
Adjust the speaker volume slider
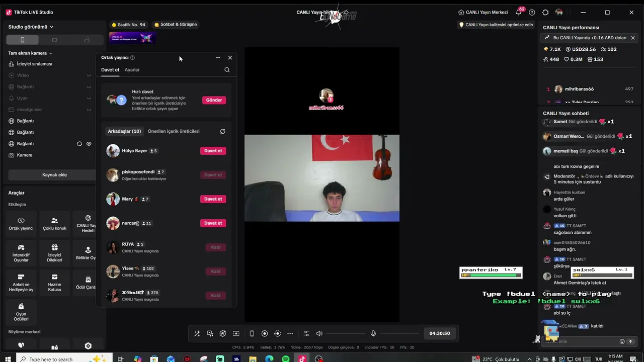[x=345, y=333]
